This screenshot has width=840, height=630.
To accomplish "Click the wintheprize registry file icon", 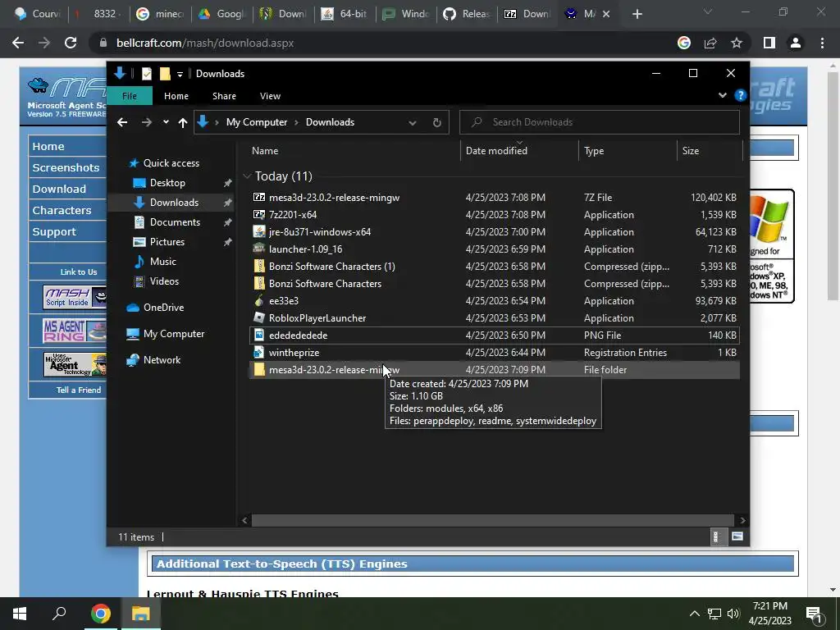I will click(258, 352).
